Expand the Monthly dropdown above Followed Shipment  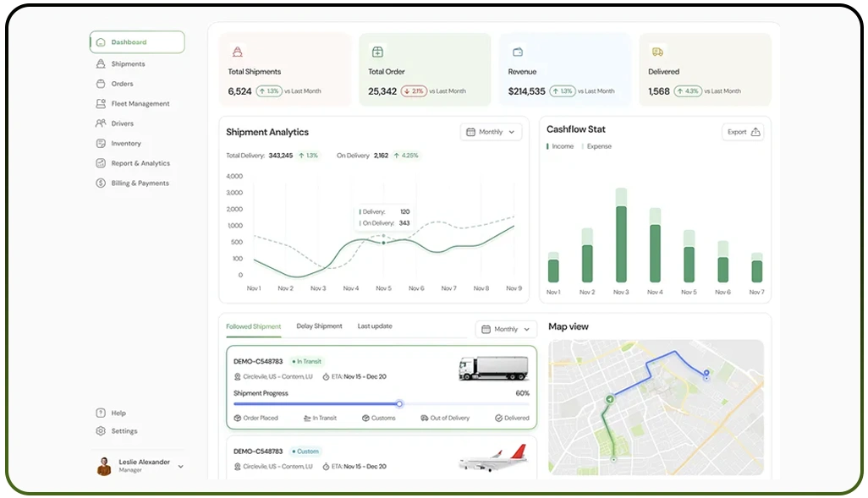tap(506, 329)
